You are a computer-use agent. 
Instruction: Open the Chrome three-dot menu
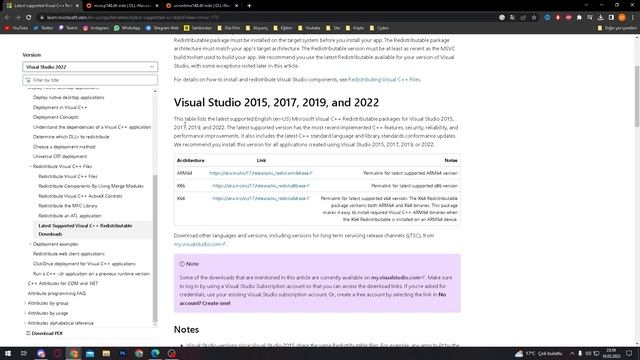(x=633, y=17)
